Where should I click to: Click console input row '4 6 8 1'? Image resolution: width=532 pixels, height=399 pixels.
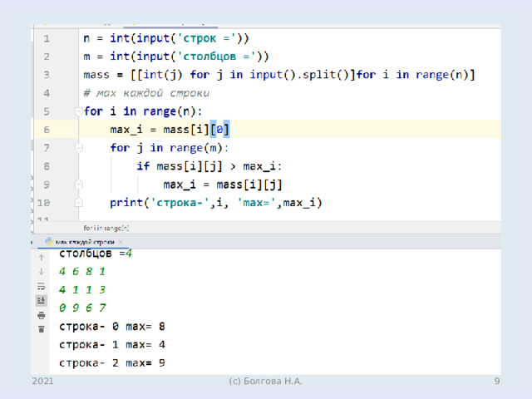pos(82,272)
